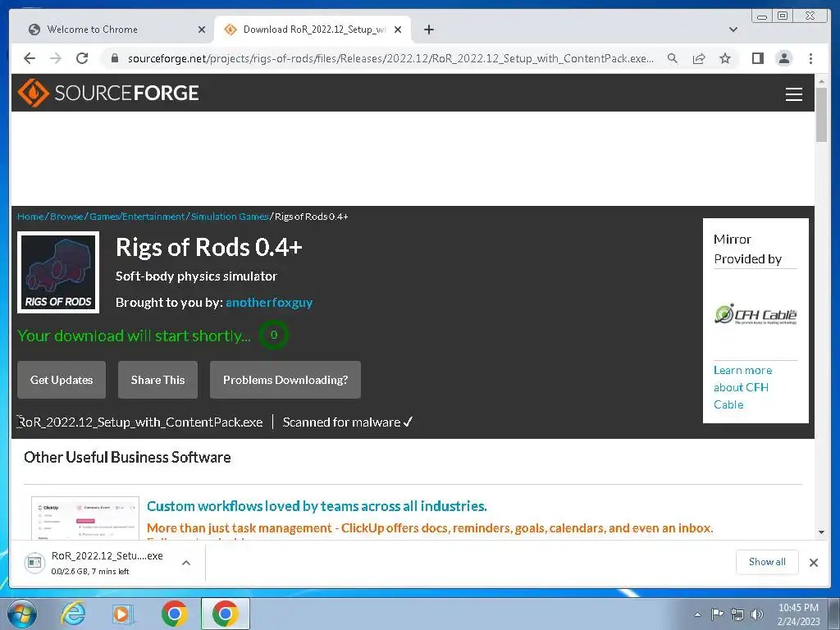The width and height of the screenshot is (840, 630).
Task: Click the download countdown circle
Action: coord(274,335)
